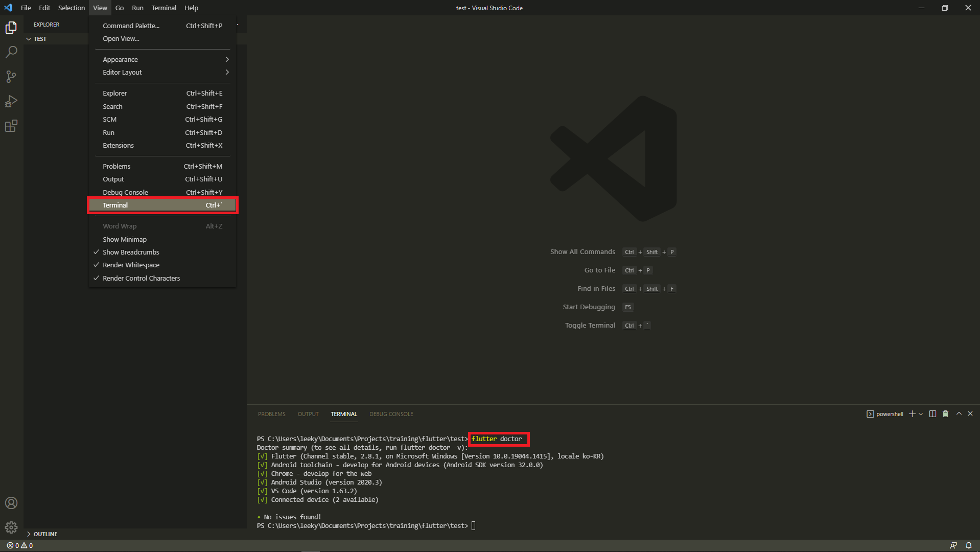Select Explorer in View menu

point(162,94)
